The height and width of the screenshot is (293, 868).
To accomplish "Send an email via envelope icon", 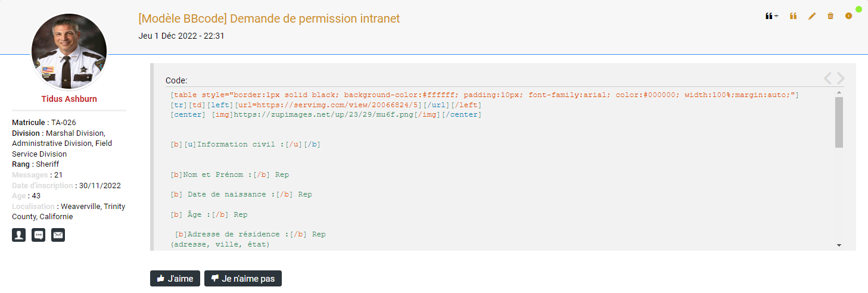I will [58, 235].
